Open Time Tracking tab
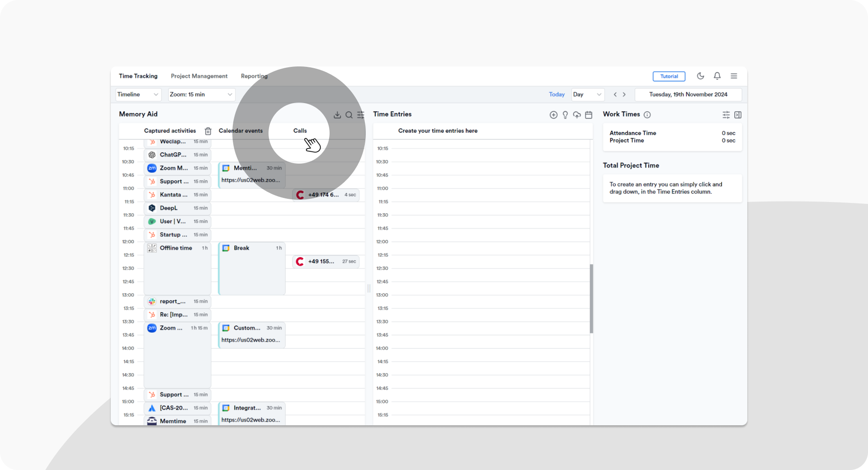The width and height of the screenshot is (868, 470). point(138,76)
